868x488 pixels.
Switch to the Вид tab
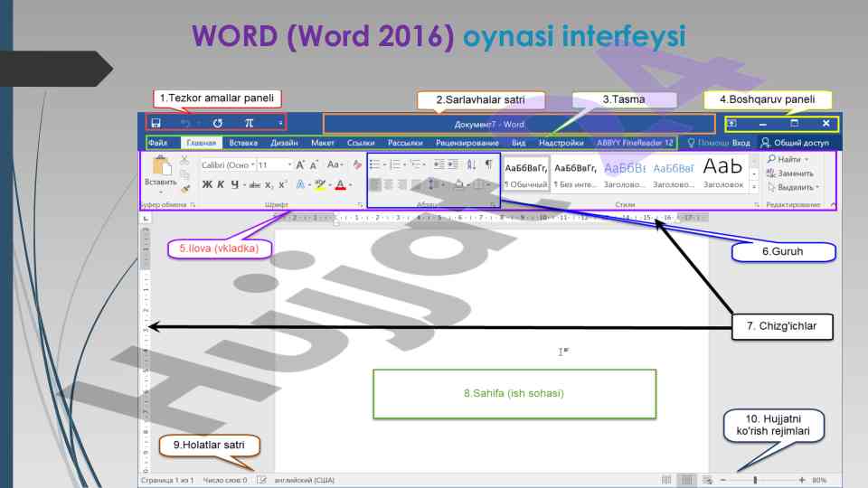519,143
